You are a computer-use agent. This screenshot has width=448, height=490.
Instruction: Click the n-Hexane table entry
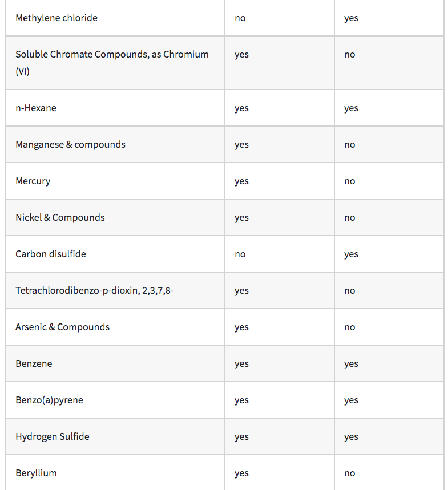tap(36, 108)
